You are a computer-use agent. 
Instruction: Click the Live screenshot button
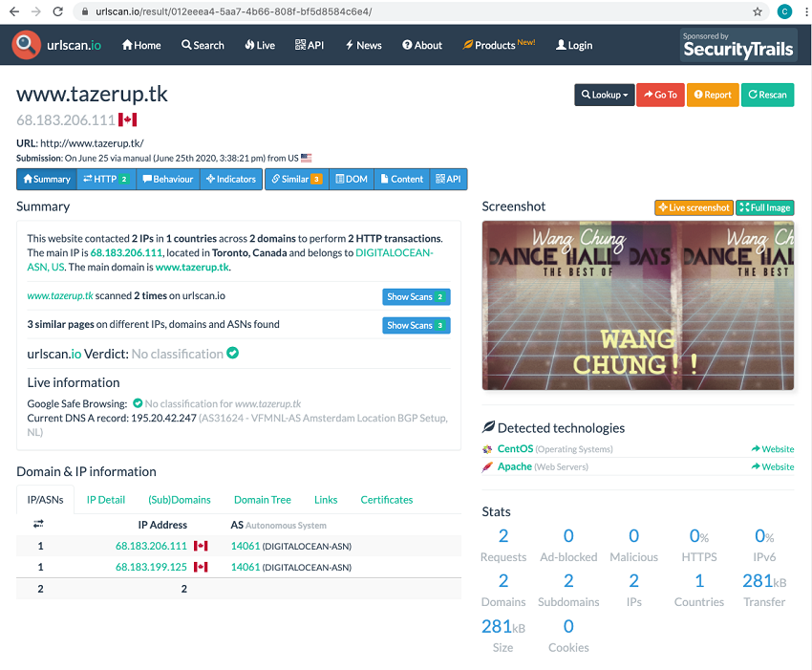694,207
